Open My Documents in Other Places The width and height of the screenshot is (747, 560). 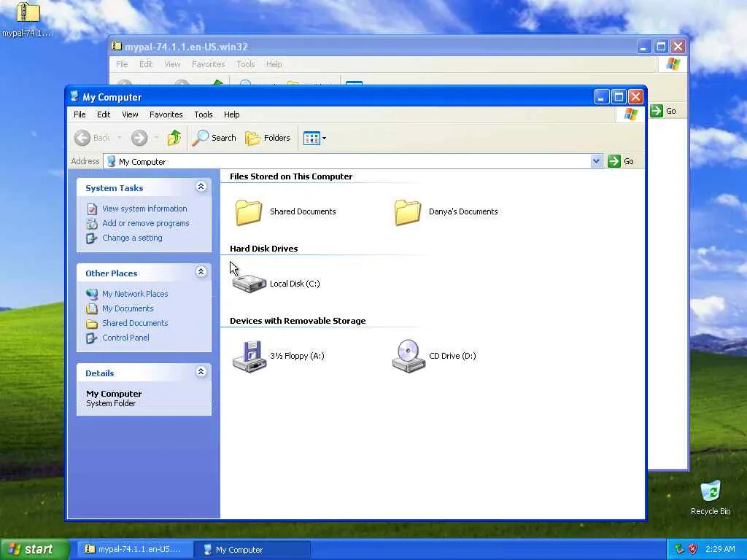point(128,308)
